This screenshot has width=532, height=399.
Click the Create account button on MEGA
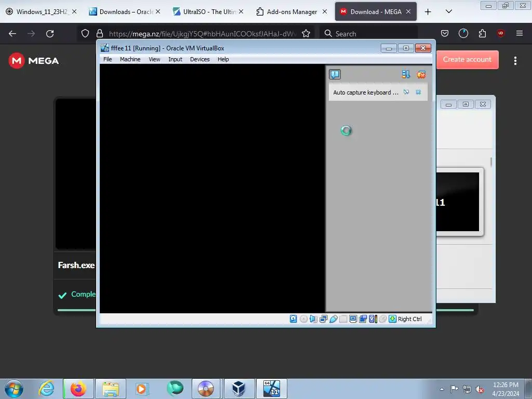coord(467,59)
